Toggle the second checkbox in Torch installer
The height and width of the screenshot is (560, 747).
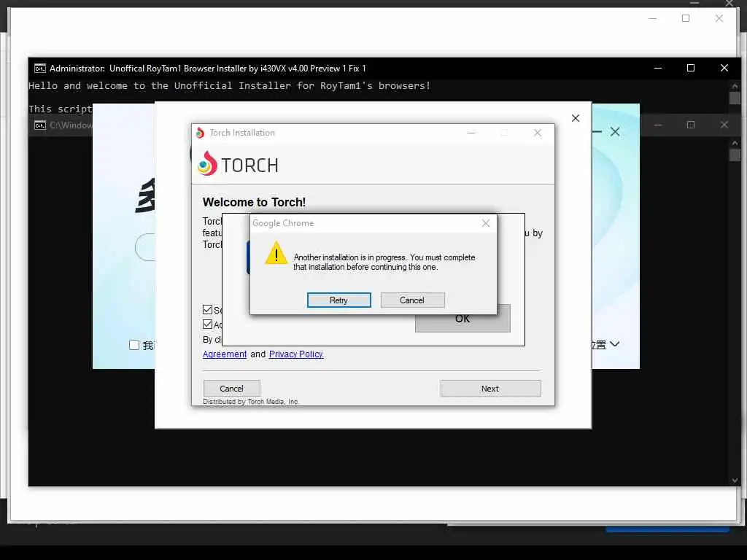(x=207, y=324)
